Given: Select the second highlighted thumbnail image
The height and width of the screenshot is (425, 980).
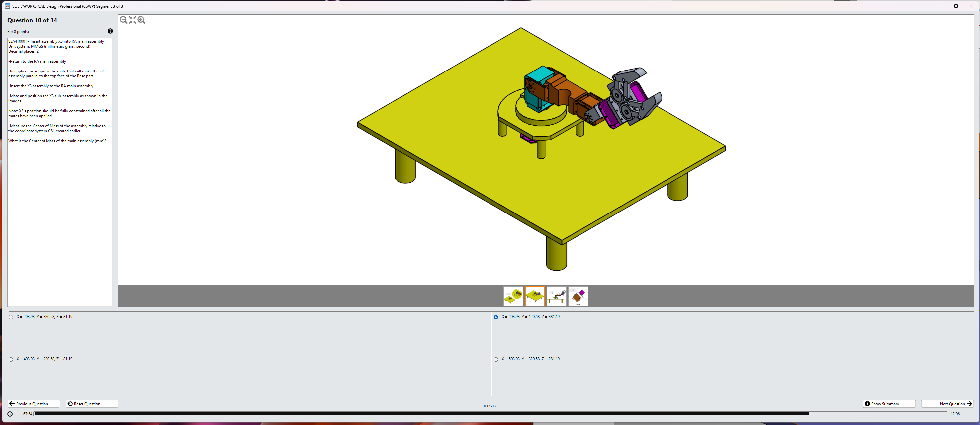Looking at the screenshot, I should click(535, 296).
